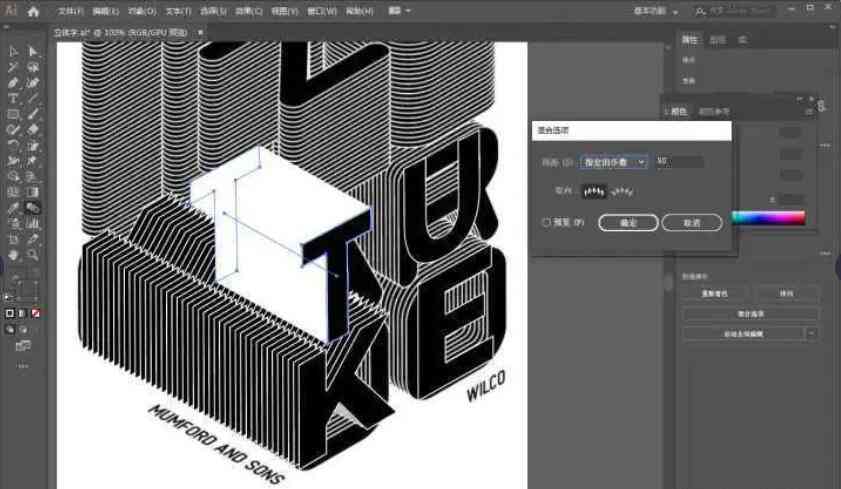This screenshot has width=841, height=489.
Task: Select the Free Transform tool
Action: pos(33,160)
